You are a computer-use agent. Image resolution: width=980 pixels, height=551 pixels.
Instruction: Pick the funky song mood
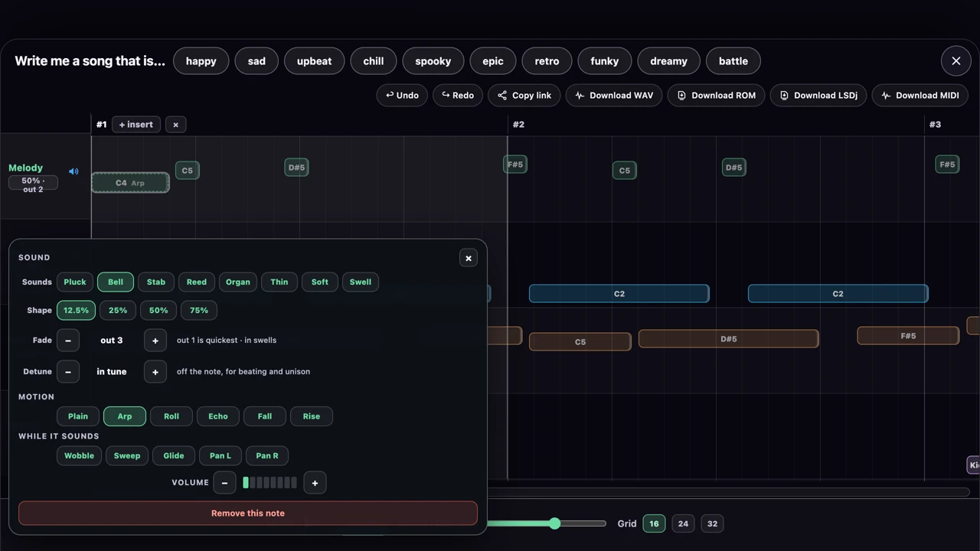click(x=605, y=61)
